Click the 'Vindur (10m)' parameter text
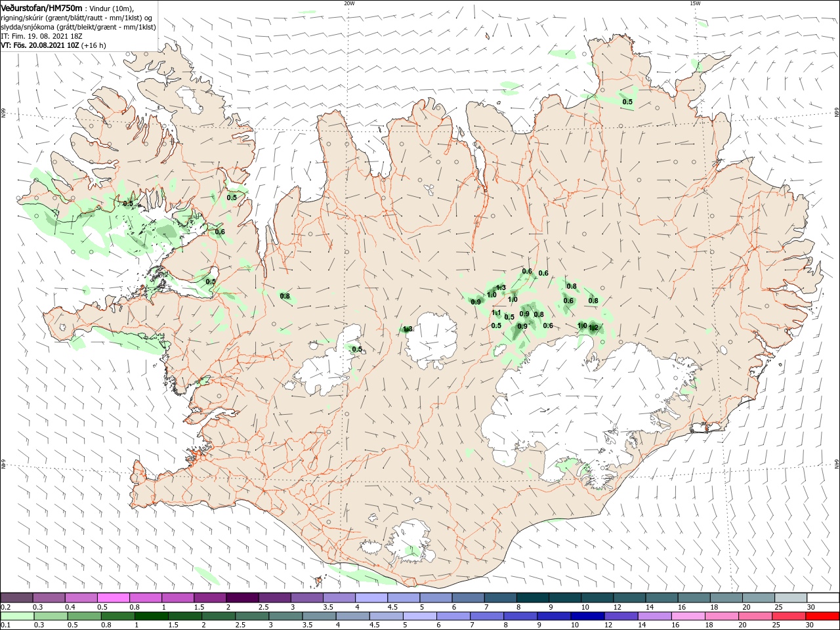The height and width of the screenshot is (630, 840). [x=112, y=8]
